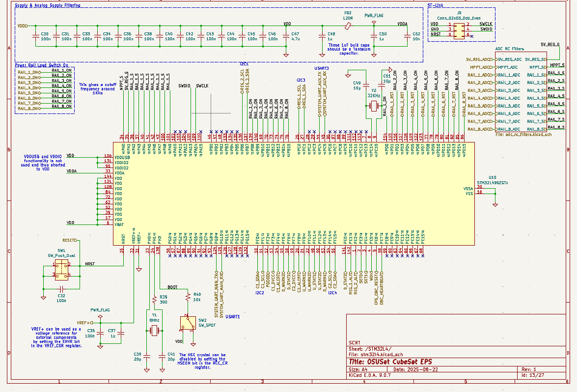Image resolution: width=577 pixels, height=392 pixels.
Task: Select the RESET net label above SW1
Action: [69, 241]
